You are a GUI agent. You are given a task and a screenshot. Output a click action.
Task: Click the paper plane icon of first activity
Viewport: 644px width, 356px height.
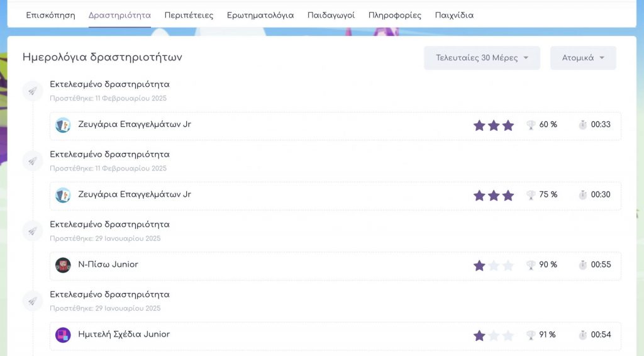pyautogui.click(x=33, y=91)
